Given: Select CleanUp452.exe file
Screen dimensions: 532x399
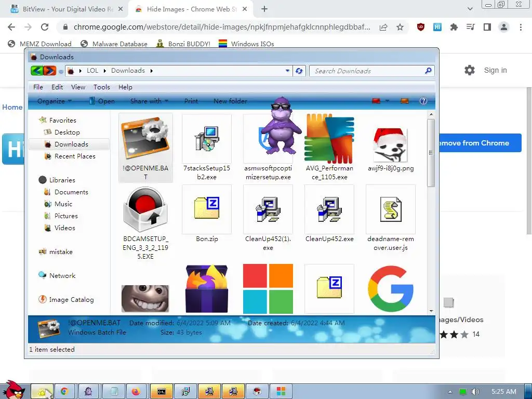Looking at the screenshot, I should click(x=329, y=209).
